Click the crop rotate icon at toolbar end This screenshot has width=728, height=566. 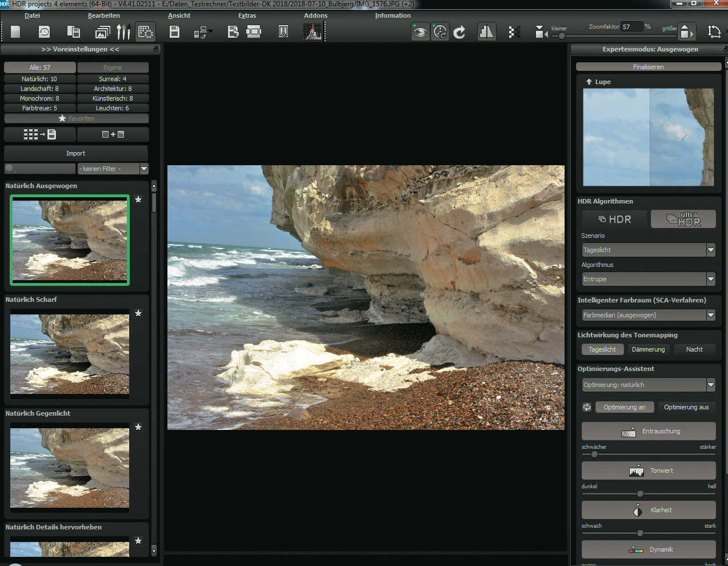[x=714, y=32]
